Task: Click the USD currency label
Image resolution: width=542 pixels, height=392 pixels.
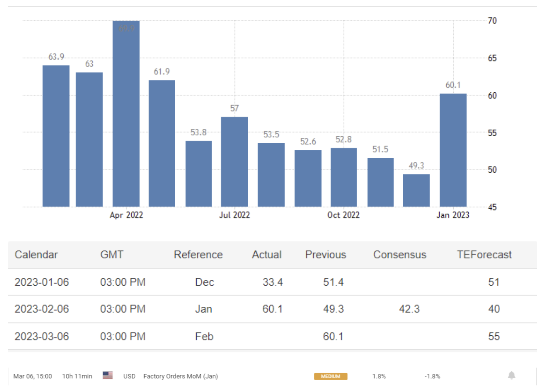Action: tap(129, 376)
